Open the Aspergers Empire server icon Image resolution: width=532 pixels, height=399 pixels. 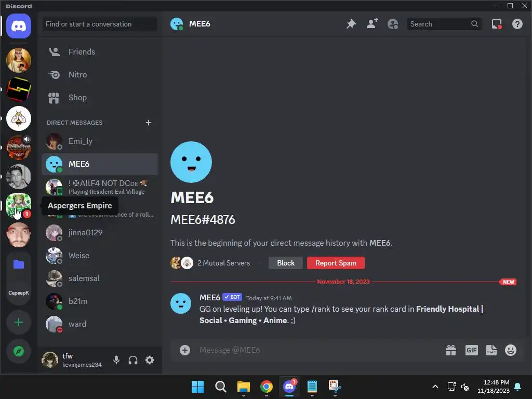point(19,205)
